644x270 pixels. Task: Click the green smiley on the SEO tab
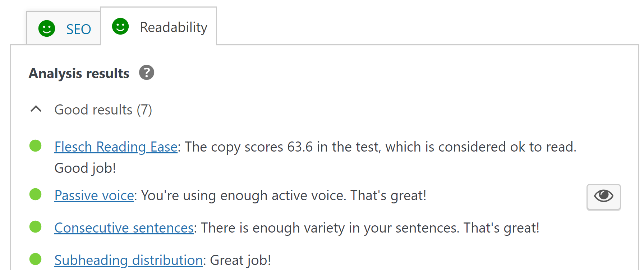click(x=47, y=28)
